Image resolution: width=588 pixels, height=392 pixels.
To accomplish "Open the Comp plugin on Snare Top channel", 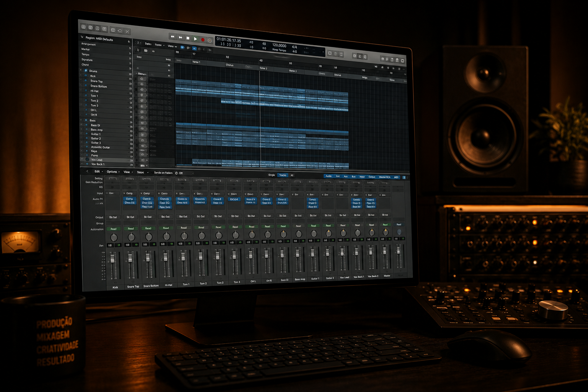I will (129, 199).
